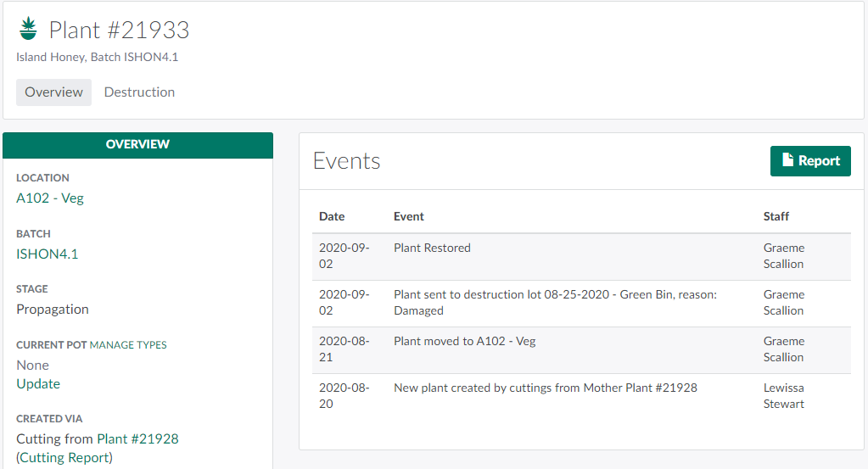Click the Staff column header
The height and width of the screenshot is (469, 868).
coord(776,216)
